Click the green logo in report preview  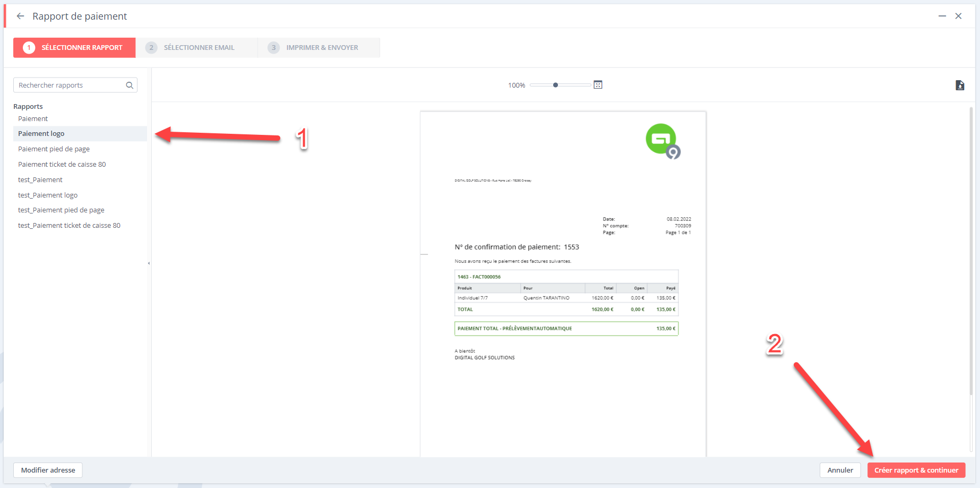tap(663, 141)
